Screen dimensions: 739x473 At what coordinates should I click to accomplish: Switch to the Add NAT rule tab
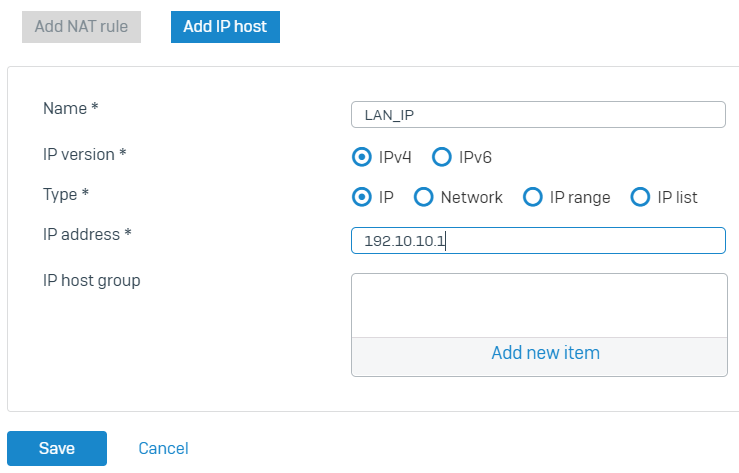(x=81, y=27)
